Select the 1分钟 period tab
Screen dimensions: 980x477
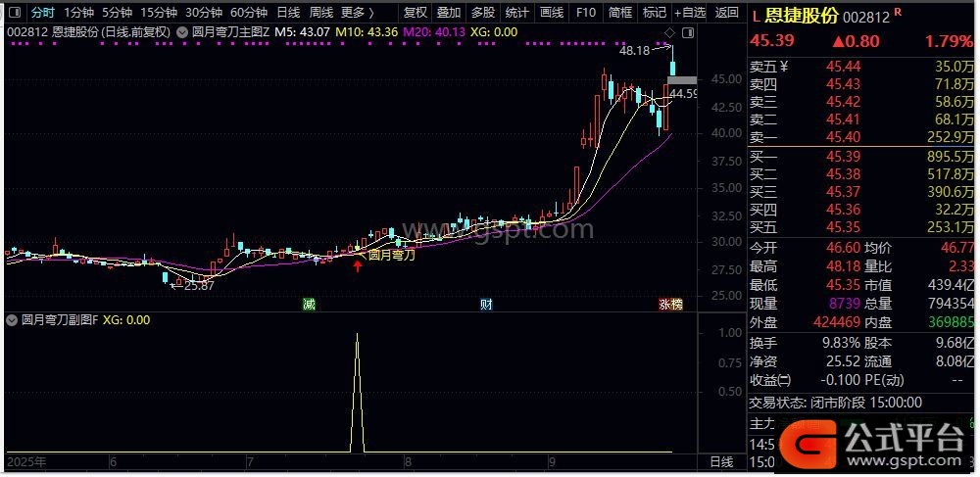tap(78, 12)
